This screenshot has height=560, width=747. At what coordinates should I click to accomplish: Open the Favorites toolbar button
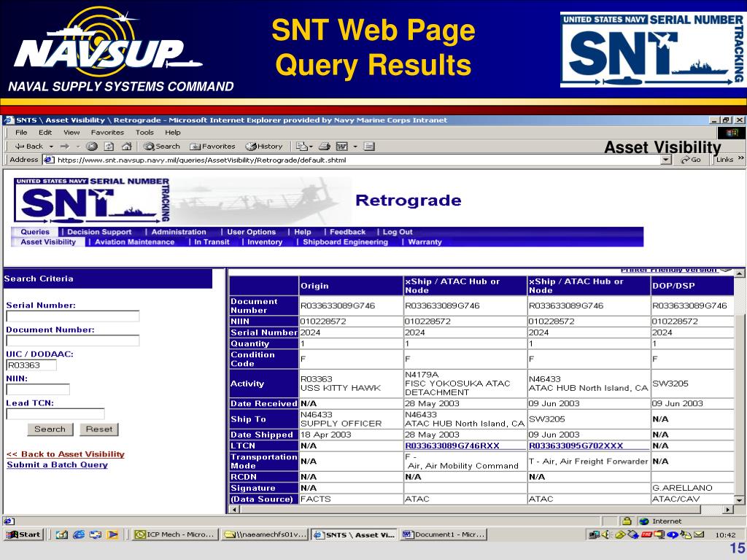pyautogui.click(x=212, y=146)
